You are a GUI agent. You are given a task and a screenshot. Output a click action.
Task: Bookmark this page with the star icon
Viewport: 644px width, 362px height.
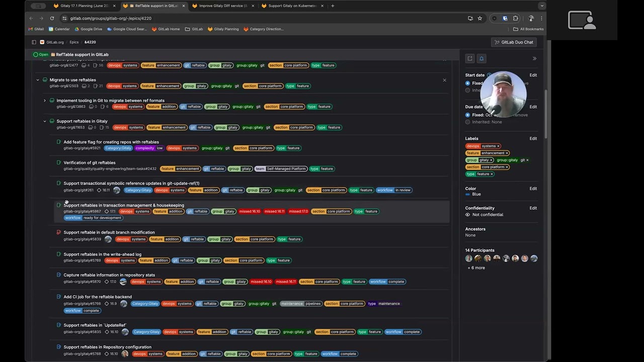[480, 18]
